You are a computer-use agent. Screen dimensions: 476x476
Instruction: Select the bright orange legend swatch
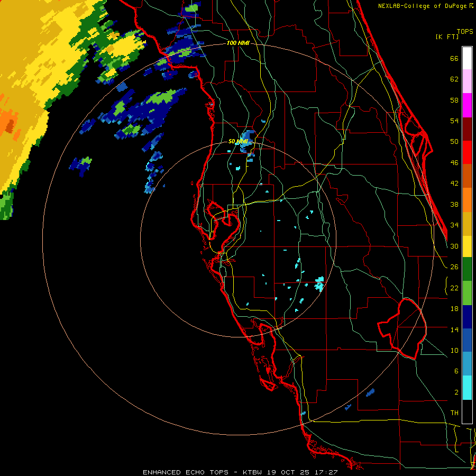tap(467, 200)
